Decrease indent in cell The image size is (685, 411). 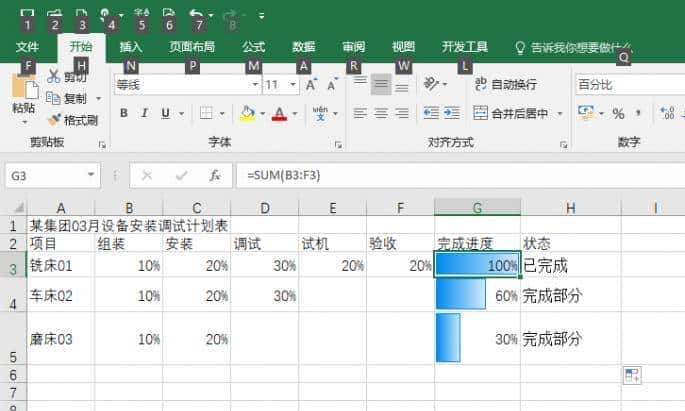tap(431, 113)
